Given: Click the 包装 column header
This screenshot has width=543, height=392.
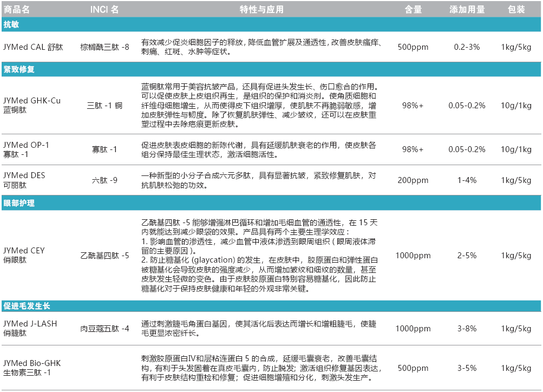Looking at the screenshot, I should (x=516, y=9).
